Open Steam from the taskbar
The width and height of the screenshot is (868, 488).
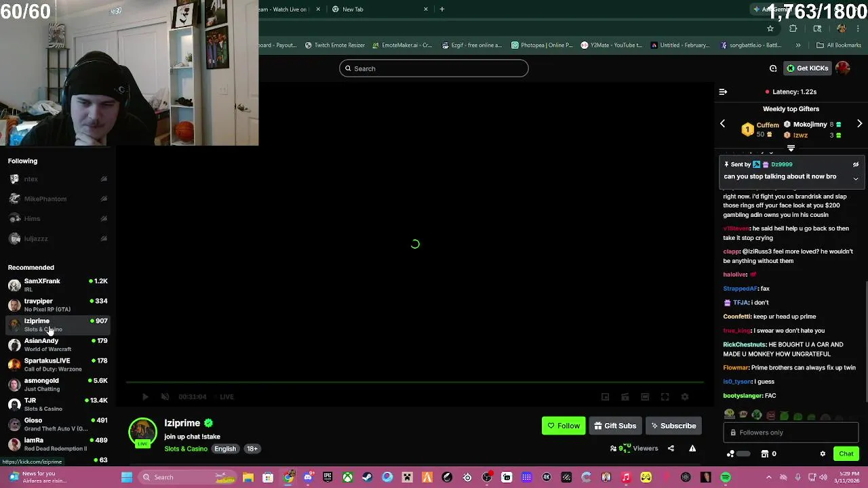367,477
